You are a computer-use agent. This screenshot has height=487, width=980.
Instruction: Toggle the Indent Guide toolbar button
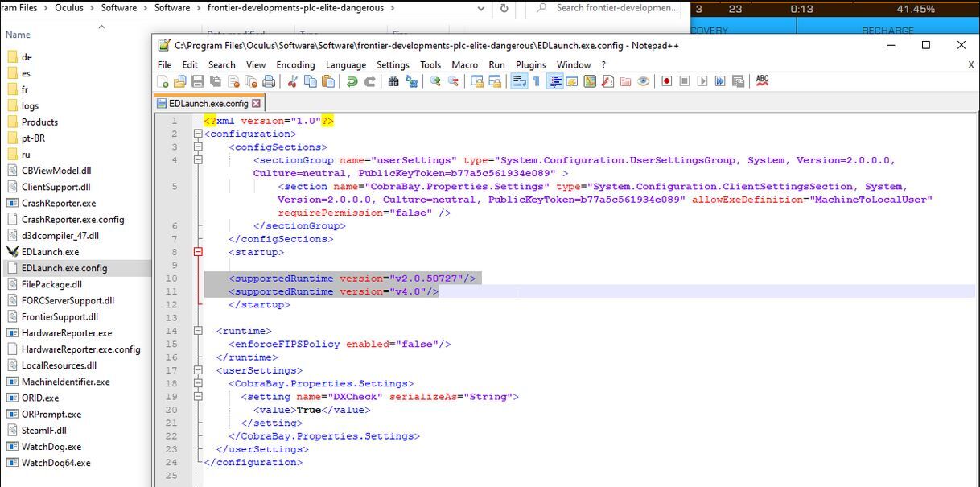554,81
